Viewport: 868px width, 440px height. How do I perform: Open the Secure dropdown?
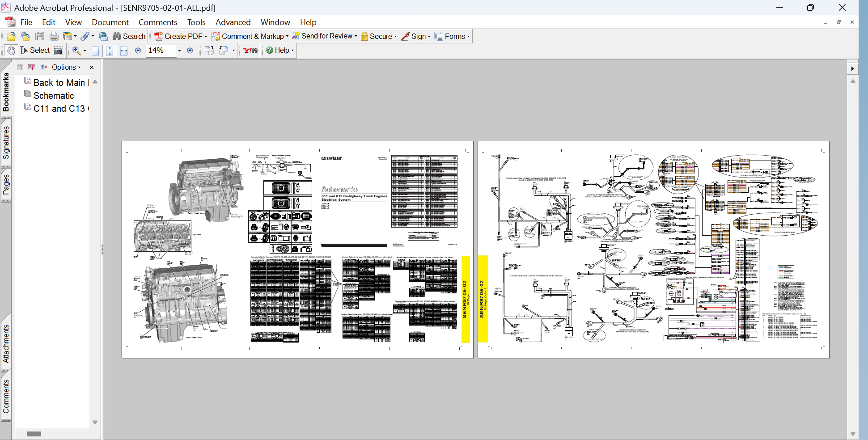[x=379, y=36]
